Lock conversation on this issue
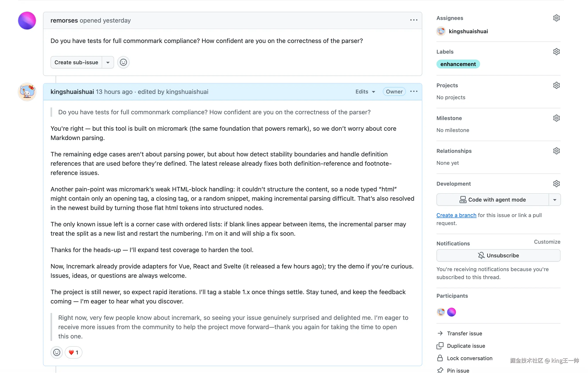 point(469,358)
